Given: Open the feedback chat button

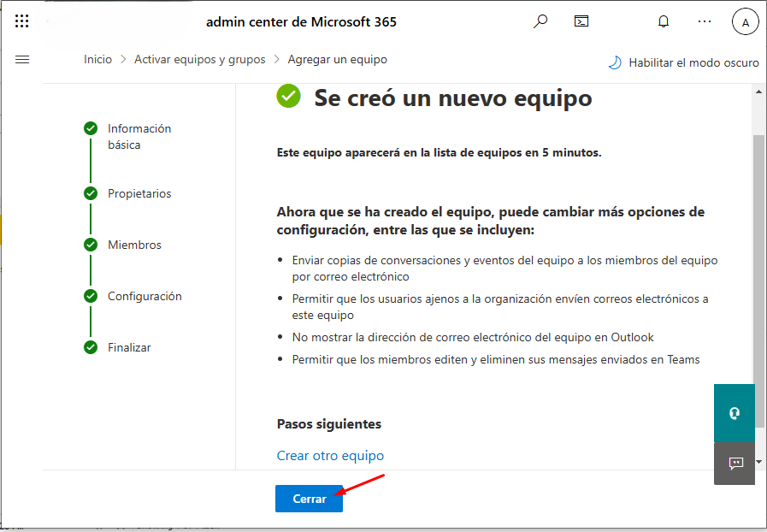Looking at the screenshot, I should [735, 464].
